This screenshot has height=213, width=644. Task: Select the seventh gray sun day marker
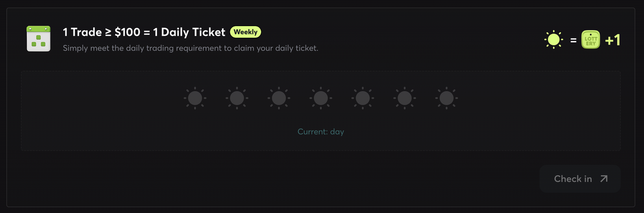[446, 98]
